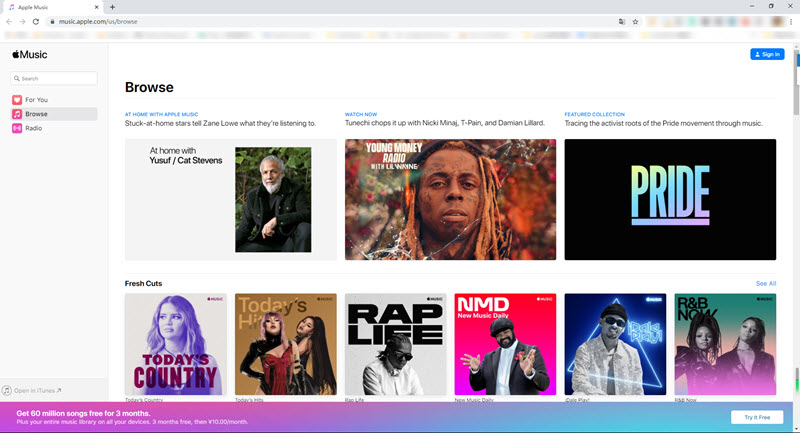This screenshot has height=433, width=800.
Task: Click the Browse page heading
Action: pos(149,87)
